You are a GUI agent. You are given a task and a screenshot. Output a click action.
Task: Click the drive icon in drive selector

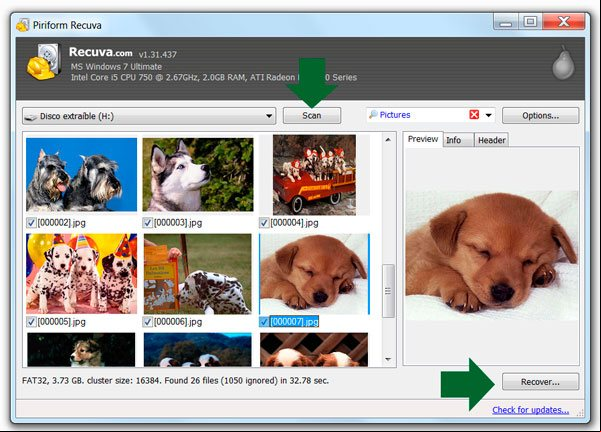(31, 117)
